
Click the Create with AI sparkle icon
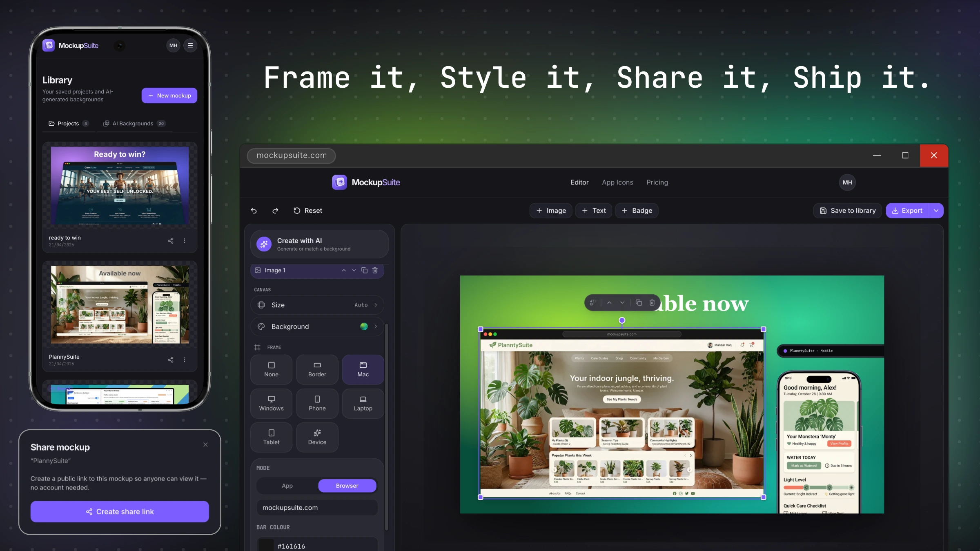pyautogui.click(x=264, y=244)
